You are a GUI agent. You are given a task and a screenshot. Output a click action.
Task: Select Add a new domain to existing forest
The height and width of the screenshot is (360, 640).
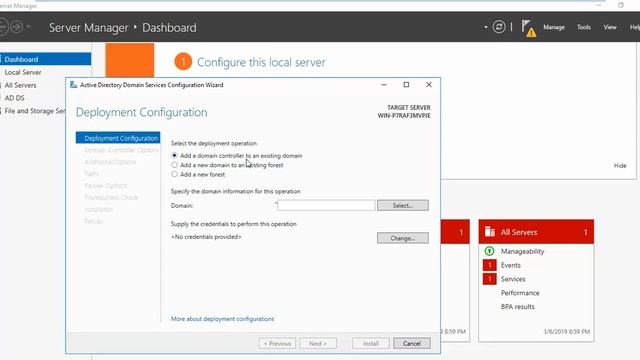click(x=174, y=165)
